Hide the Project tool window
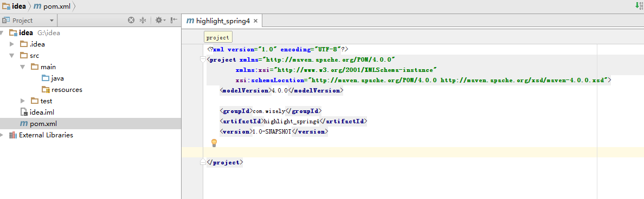644x199 pixels. coord(174,20)
